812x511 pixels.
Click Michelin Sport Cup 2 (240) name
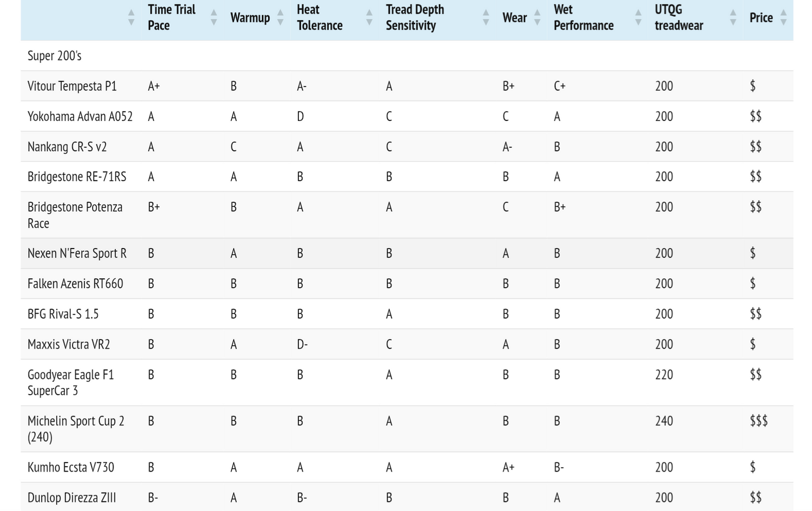pyautogui.click(x=76, y=428)
